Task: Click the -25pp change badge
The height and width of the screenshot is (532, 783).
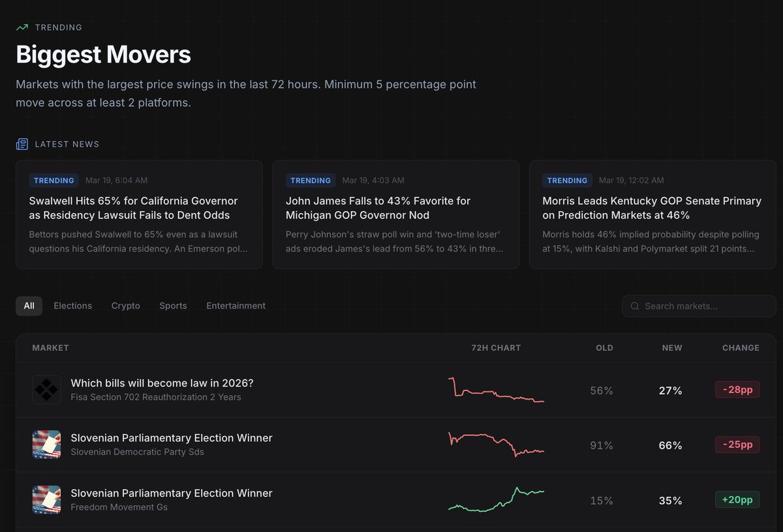Action: (x=737, y=445)
